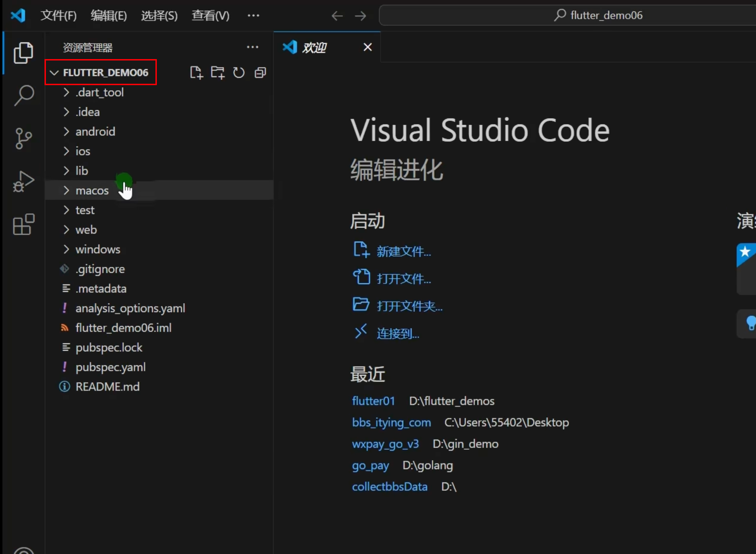Screen dimensions: 756x554
Task: Open README.md file
Action: pos(159,387)
